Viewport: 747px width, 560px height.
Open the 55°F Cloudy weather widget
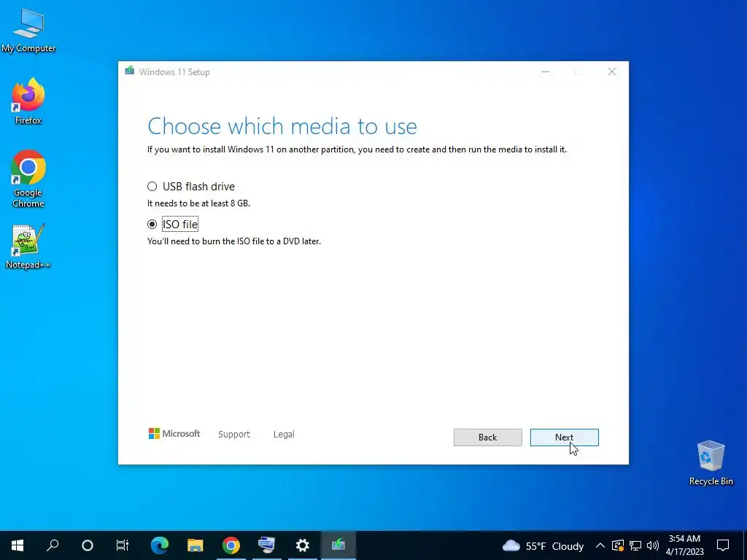[543, 545]
